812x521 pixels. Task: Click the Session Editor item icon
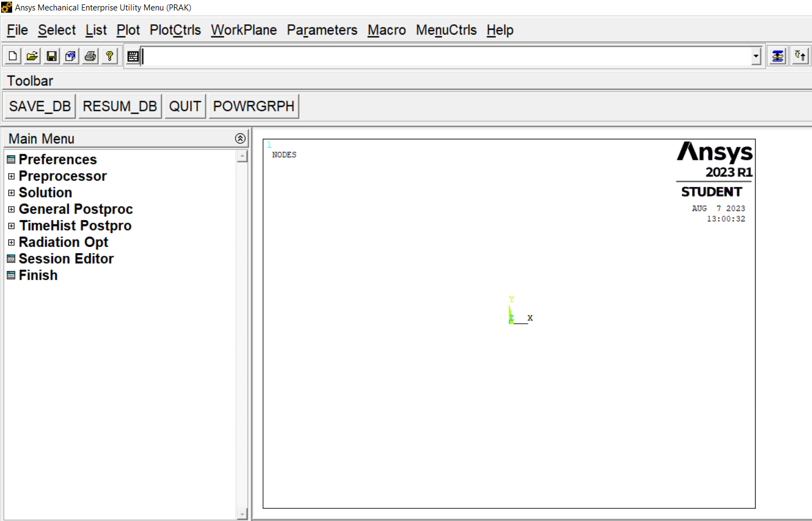[x=11, y=259]
